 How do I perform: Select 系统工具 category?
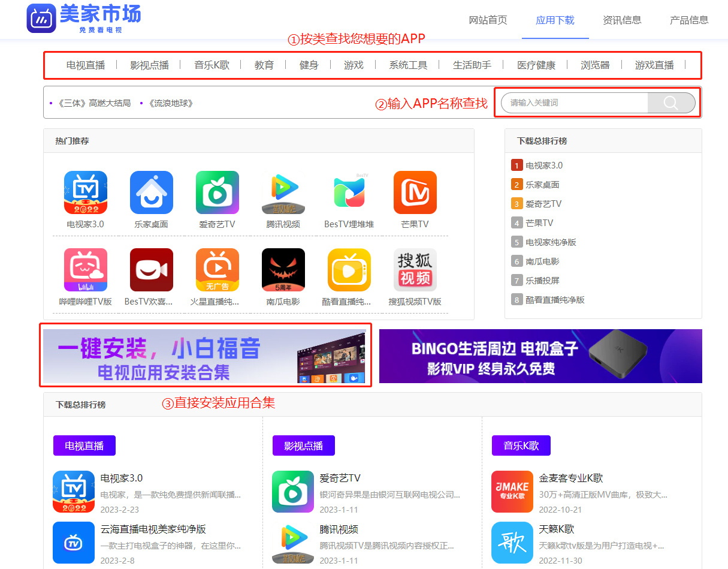coord(408,65)
